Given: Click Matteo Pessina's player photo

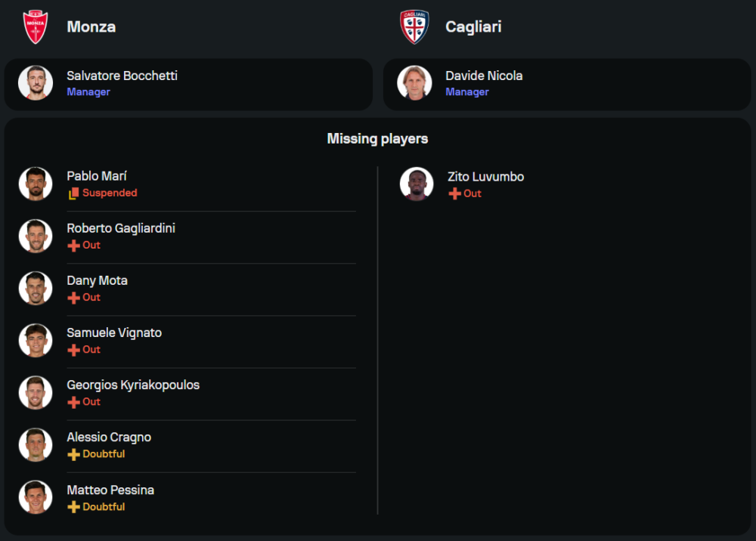Looking at the screenshot, I should coord(36,497).
